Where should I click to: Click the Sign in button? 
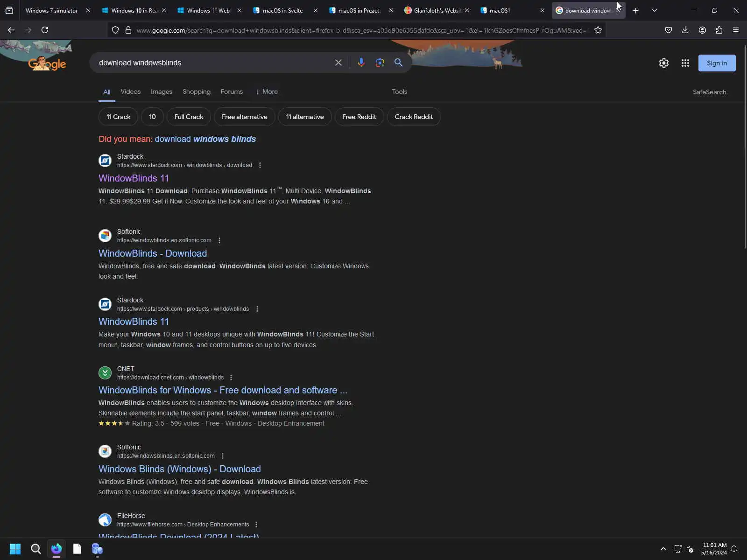(717, 63)
